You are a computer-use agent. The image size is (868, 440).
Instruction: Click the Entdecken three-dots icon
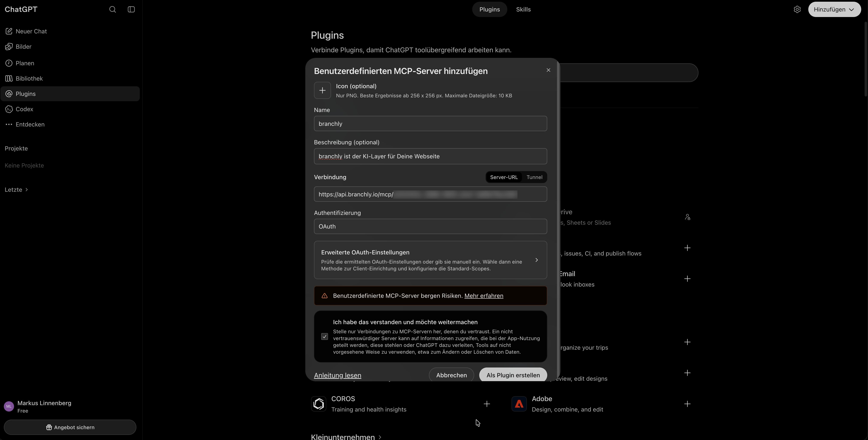[9, 124]
